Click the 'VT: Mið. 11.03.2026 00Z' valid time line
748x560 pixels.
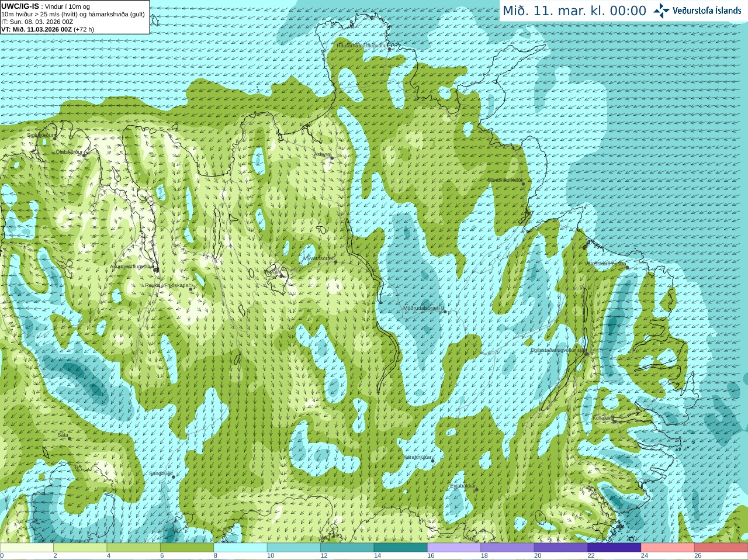click(x=36, y=29)
